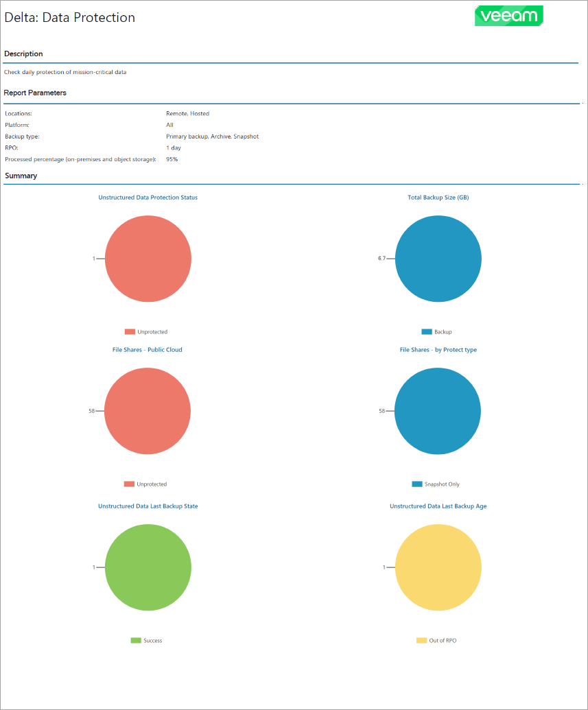Screen dimensions: 588x710
Task: Click the 'Backup' legend text
Action: (x=443, y=332)
